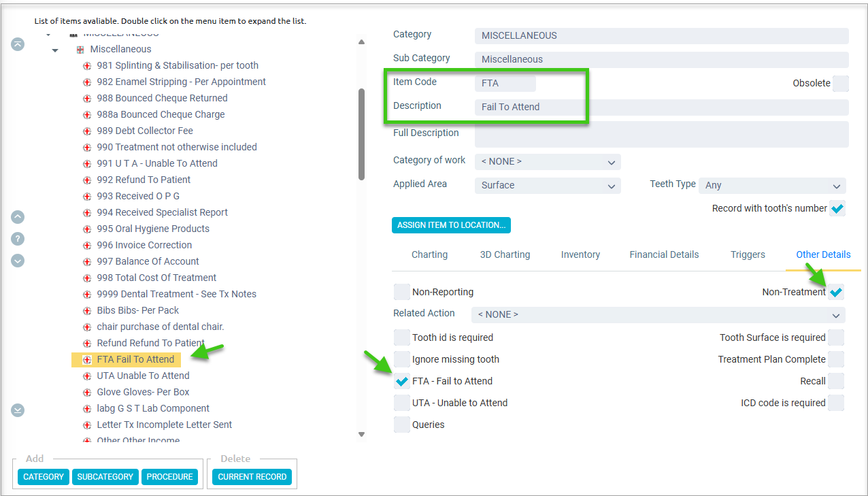Click icon beside FTA Fail To Attend
Screen dimensions: 868x496
(87, 360)
